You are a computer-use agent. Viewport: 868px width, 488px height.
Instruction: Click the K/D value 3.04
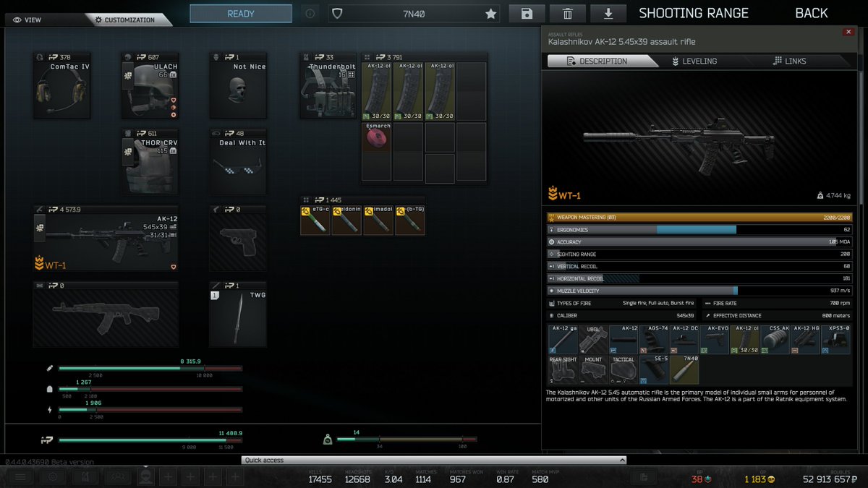pyautogui.click(x=393, y=479)
